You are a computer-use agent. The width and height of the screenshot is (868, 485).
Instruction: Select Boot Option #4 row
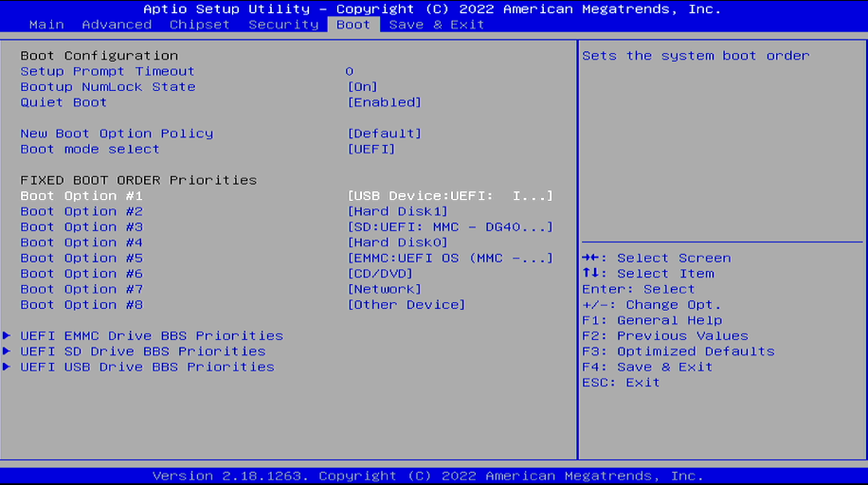(x=81, y=242)
